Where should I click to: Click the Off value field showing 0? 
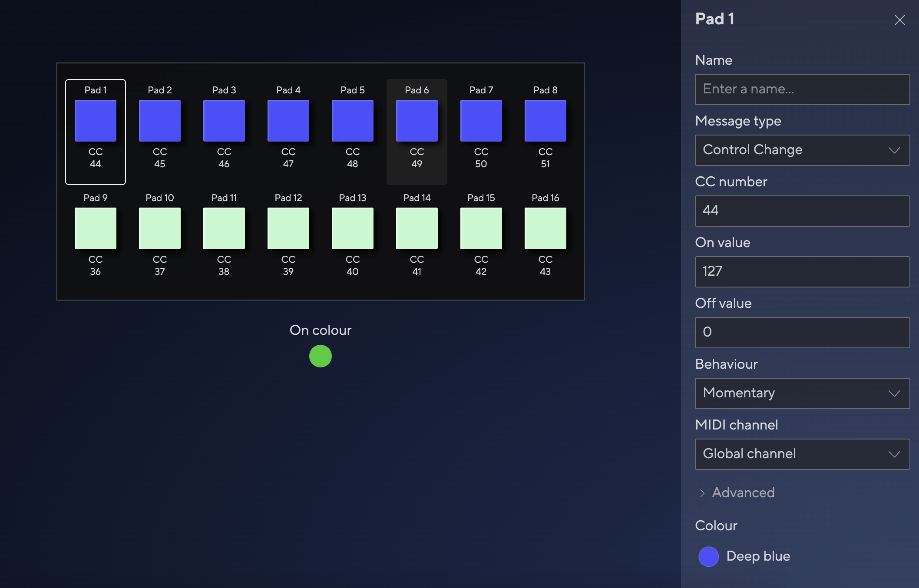point(803,333)
